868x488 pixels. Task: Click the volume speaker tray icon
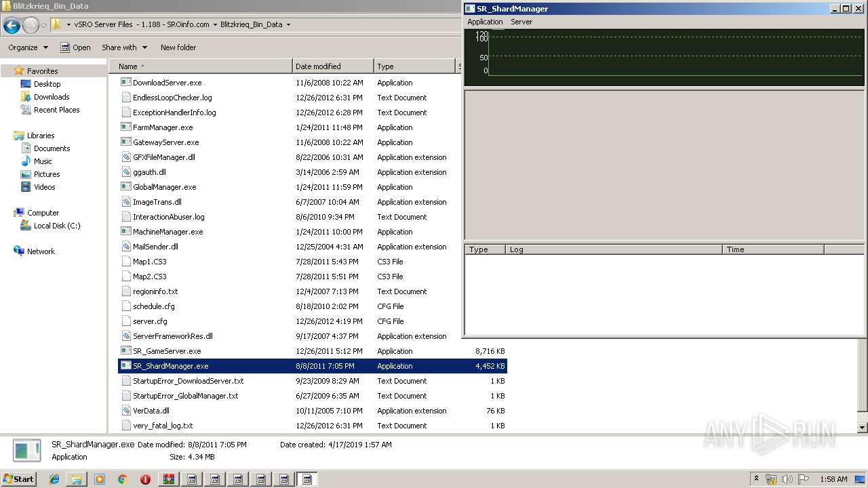tap(787, 479)
